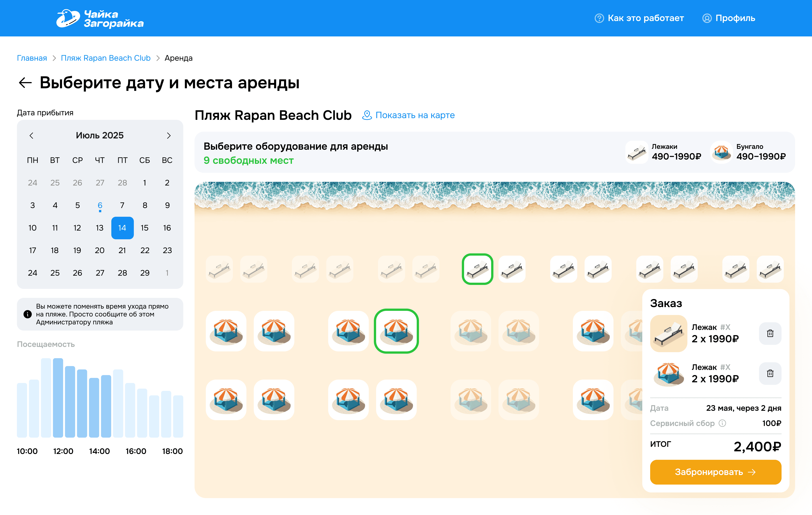The height and width of the screenshot is (515, 812).
Task: Open Профиль in the header
Action: pos(728,18)
